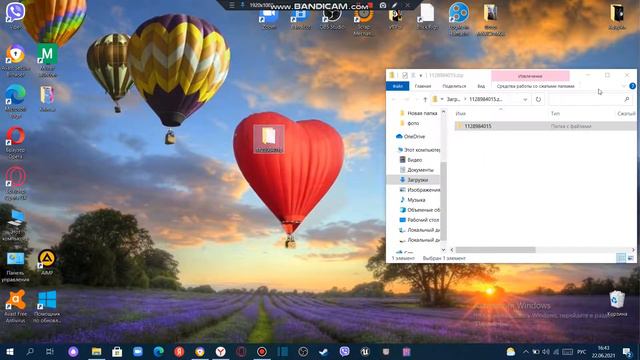Click Explorer back navigation arrow
640x360 pixels.
pyautogui.click(x=394, y=99)
